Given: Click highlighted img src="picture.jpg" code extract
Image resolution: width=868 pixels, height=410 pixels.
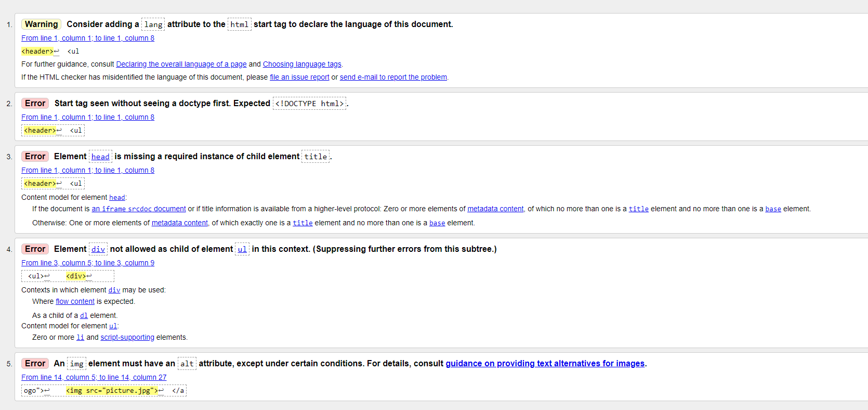Looking at the screenshot, I should [112, 390].
